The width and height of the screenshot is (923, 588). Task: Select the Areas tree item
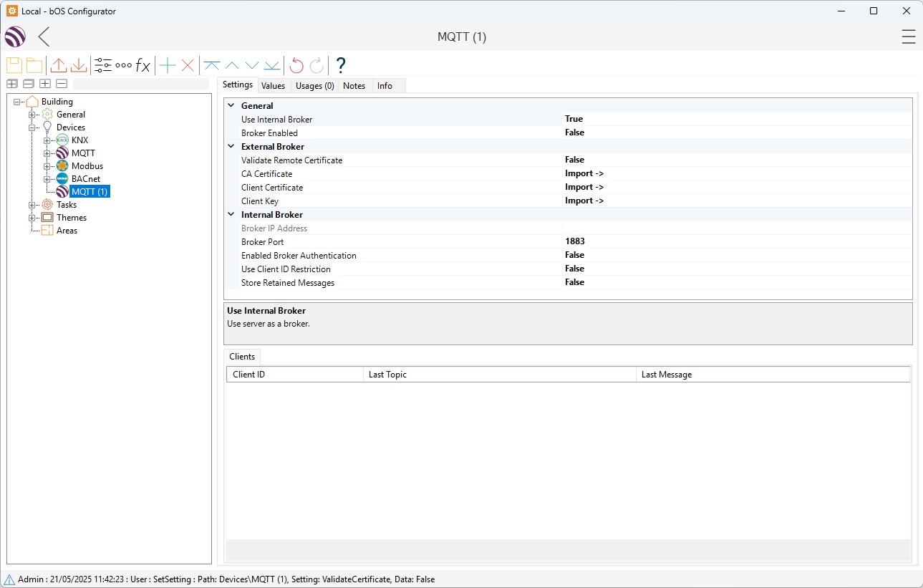pyautogui.click(x=67, y=231)
